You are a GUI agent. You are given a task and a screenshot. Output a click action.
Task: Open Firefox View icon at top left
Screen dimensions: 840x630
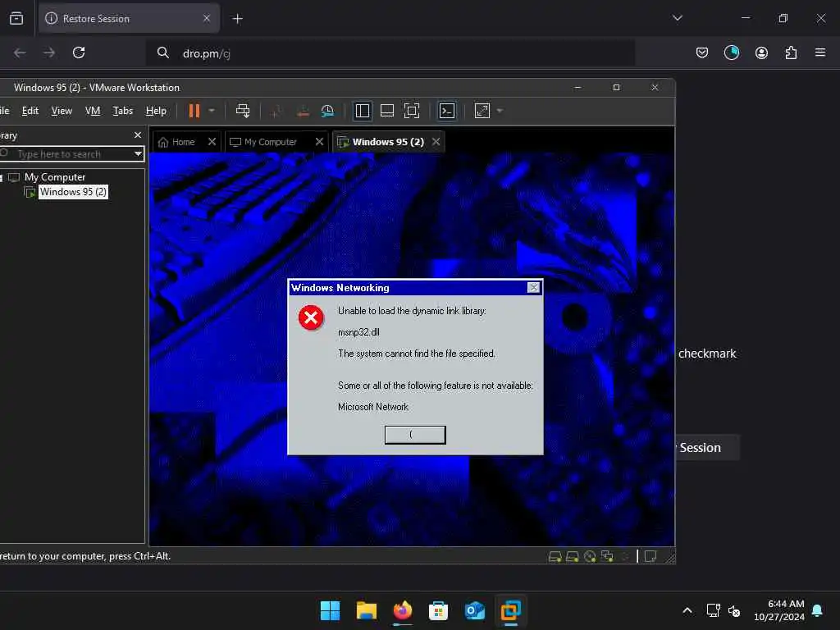[16, 18]
